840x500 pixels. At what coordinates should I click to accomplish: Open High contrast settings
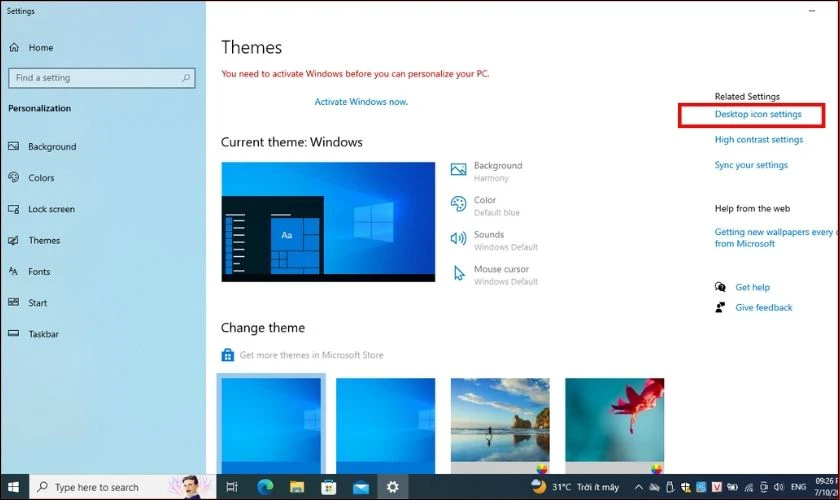tap(759, 139)
